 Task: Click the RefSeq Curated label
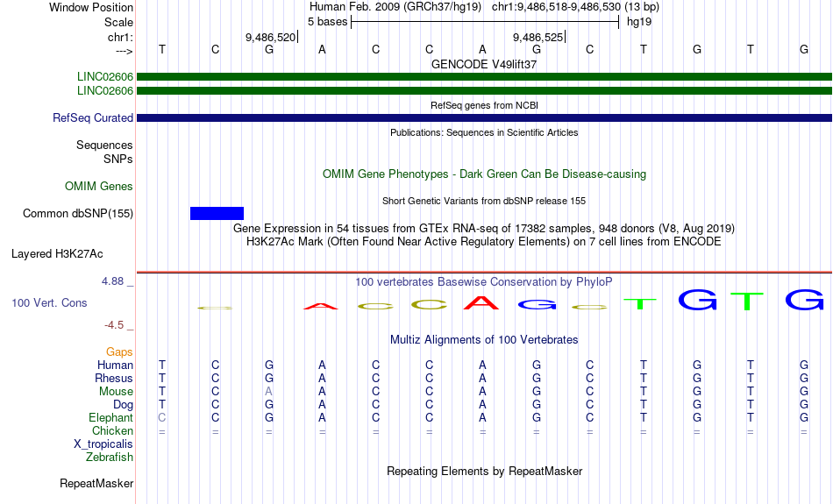click(93, 118)
